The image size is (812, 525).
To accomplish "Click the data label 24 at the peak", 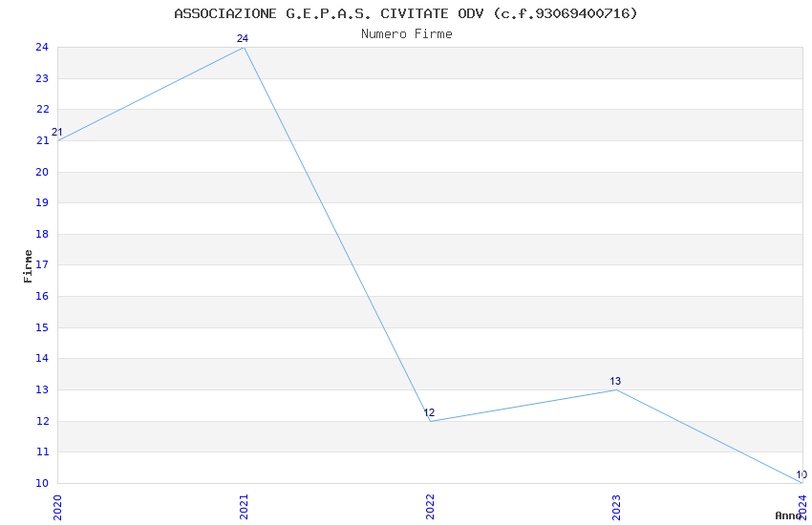I will pos(243,38).
